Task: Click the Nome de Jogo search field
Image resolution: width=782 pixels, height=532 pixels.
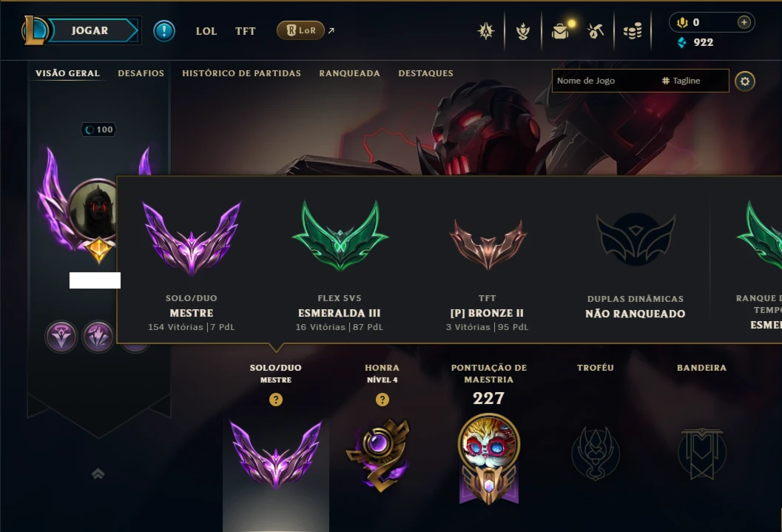Action: [x=606, y=81]
